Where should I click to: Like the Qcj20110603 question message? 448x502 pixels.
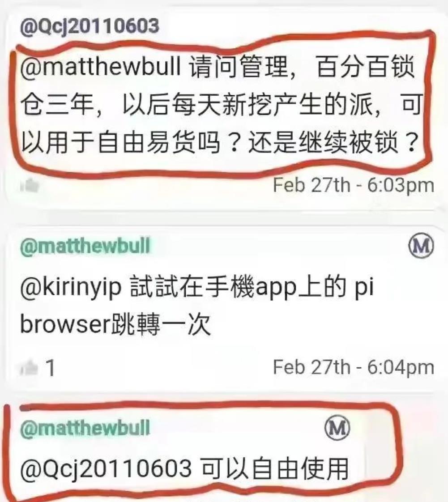[30, 185]
